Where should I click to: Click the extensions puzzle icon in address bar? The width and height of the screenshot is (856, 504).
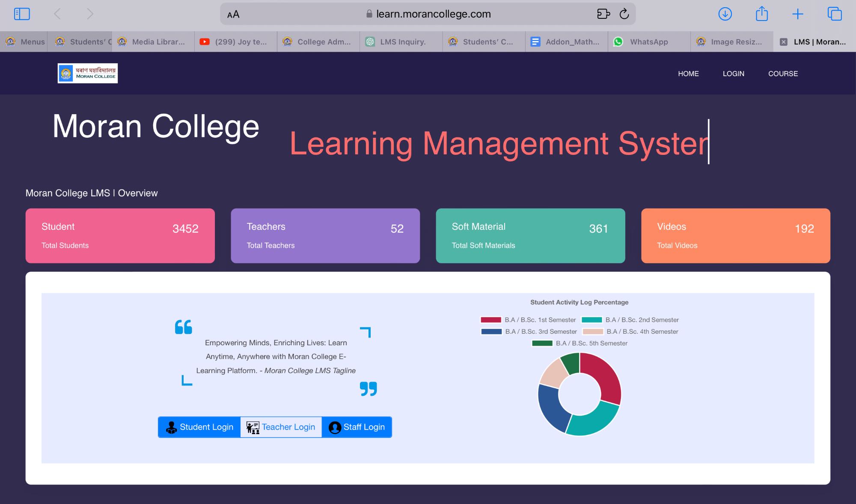tap(603, 14)
